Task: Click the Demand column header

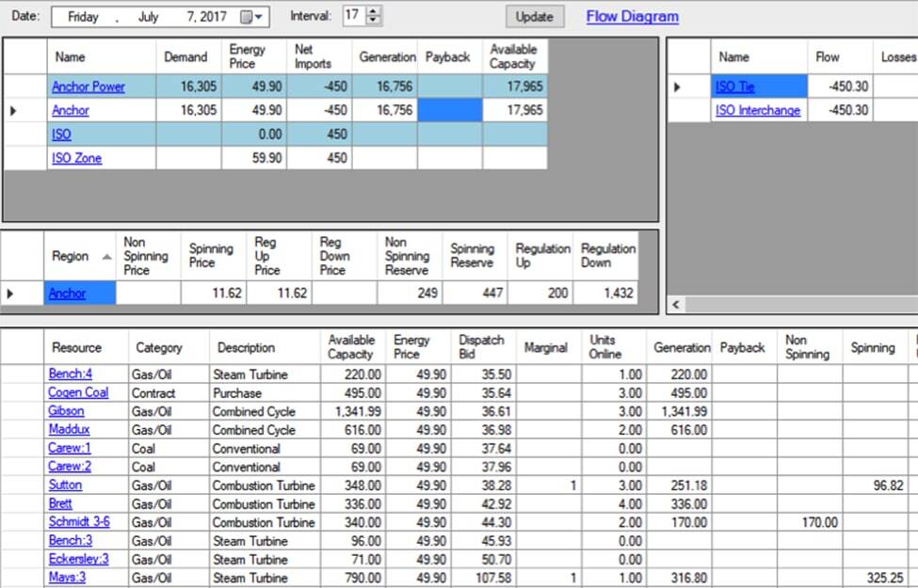Action: 188,56
